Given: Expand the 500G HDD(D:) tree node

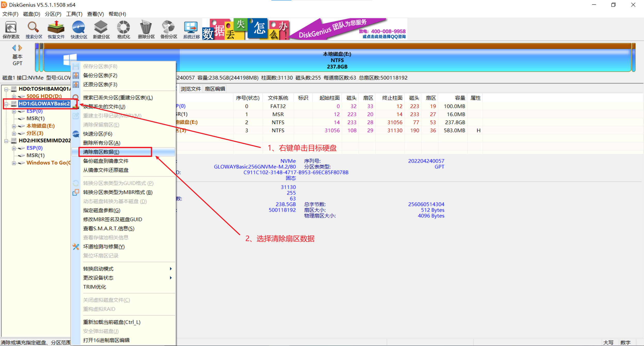Looking at the screenshot, I should [14, 96].
